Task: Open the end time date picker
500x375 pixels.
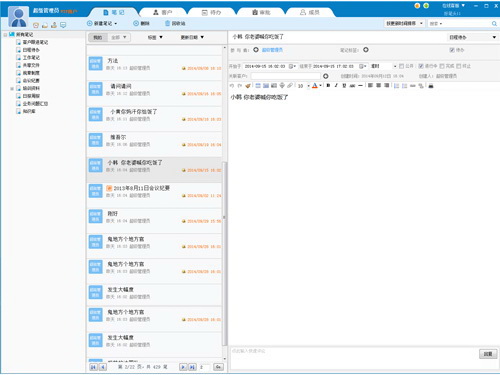Action: point(363,66)
